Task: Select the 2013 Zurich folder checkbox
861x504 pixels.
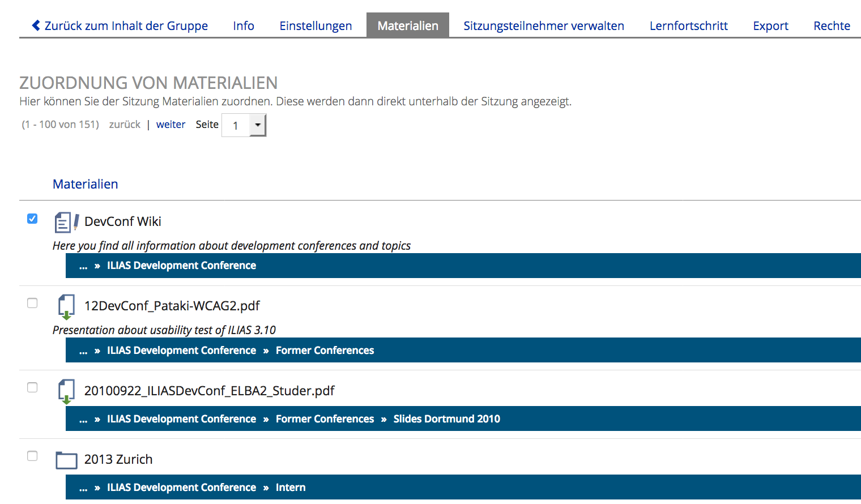Action: (x=32, y=456)
